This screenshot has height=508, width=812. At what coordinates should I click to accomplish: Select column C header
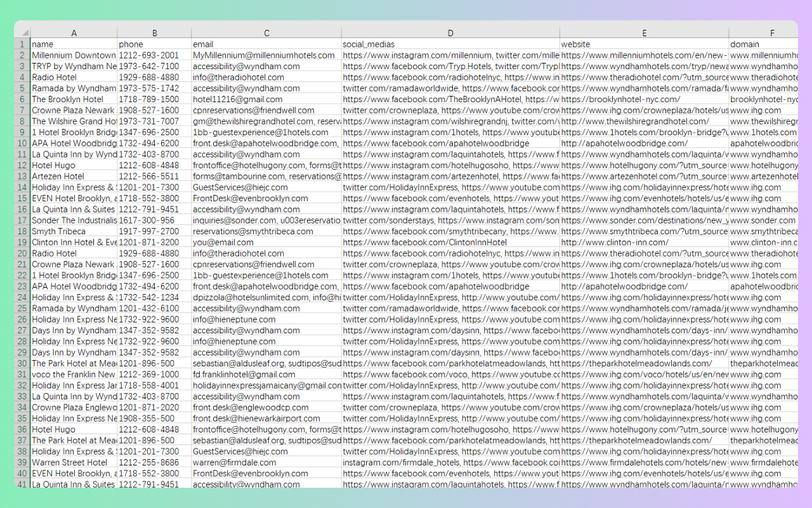(266, 33)
